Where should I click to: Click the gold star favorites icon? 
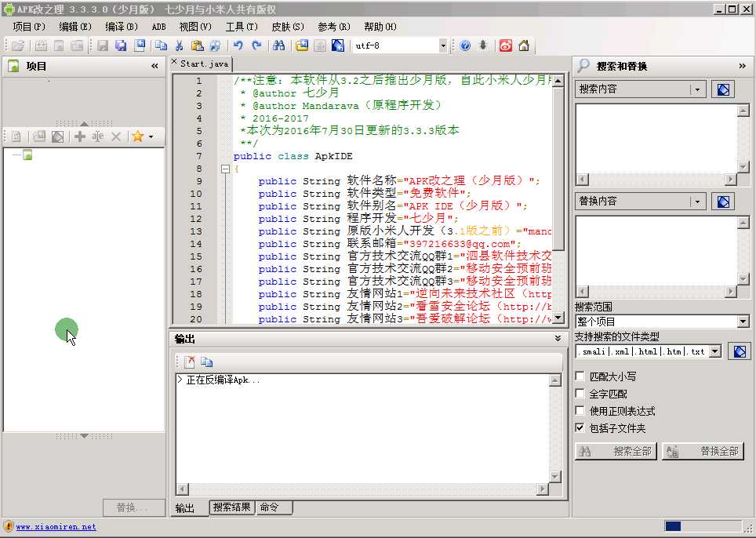[x=138, y=137]
